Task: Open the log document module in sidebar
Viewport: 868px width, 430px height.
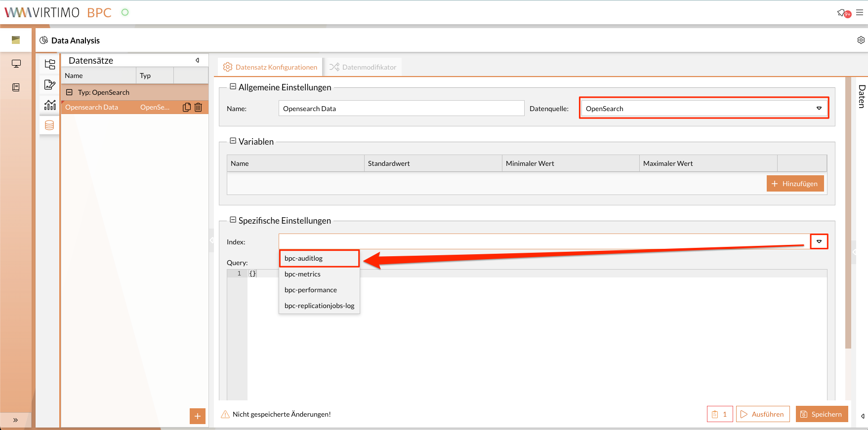Action: point(16,87)
